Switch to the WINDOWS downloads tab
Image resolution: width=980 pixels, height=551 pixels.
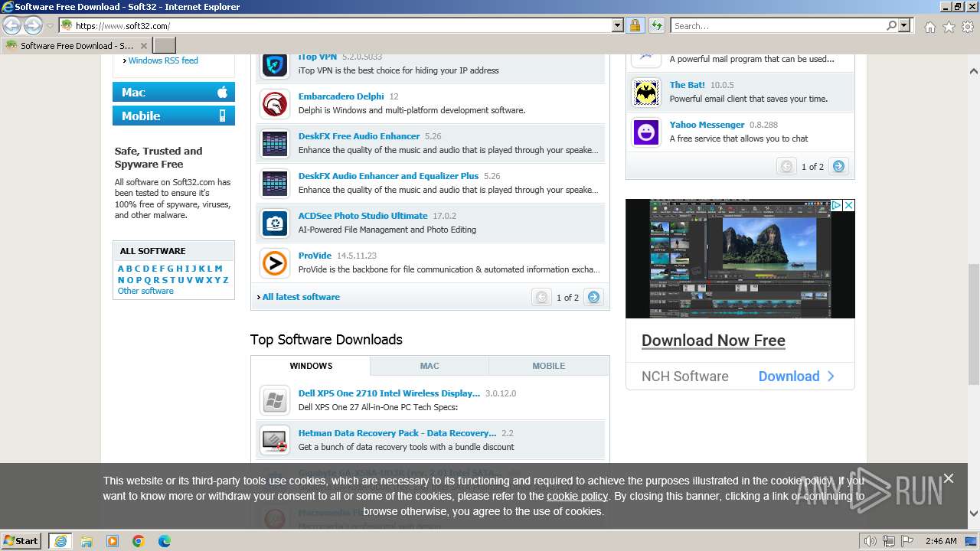311,366
